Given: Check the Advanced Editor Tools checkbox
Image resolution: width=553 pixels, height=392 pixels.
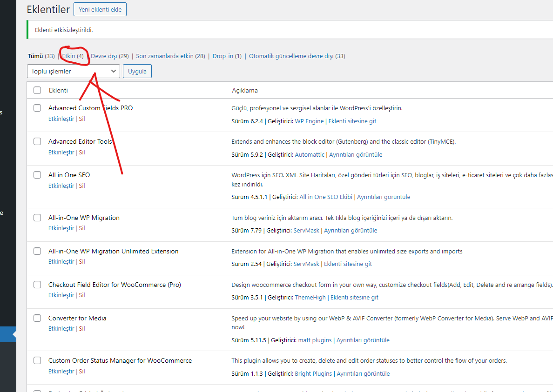Looking at the screenshot, I should (x=37, y=141).
